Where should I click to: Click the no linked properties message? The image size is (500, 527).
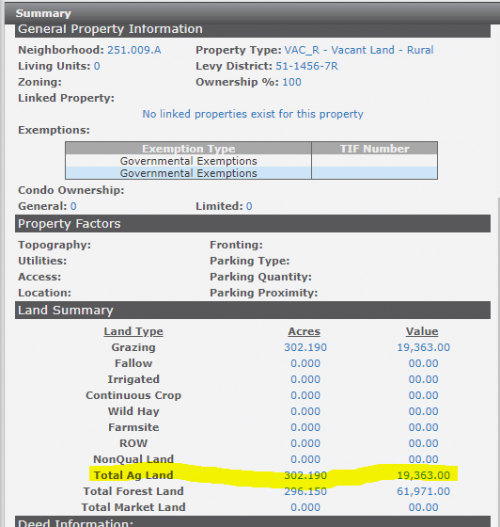point(253,114)
